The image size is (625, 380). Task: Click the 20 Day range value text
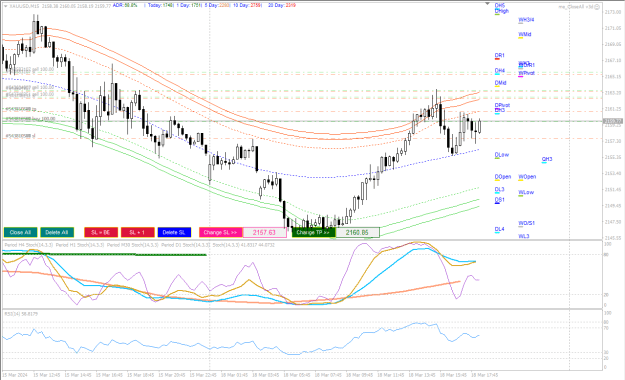point(282,6)
